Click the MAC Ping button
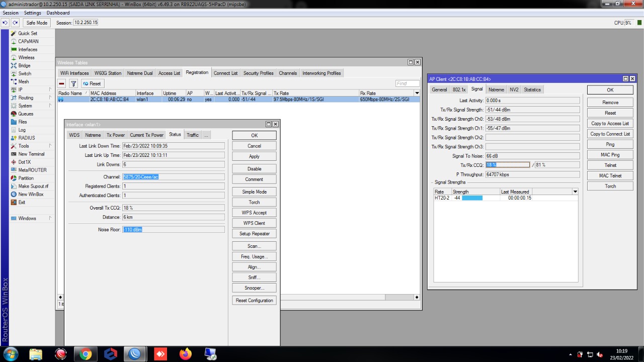Screen dimensions: 644x362 [x=610, y=155]
